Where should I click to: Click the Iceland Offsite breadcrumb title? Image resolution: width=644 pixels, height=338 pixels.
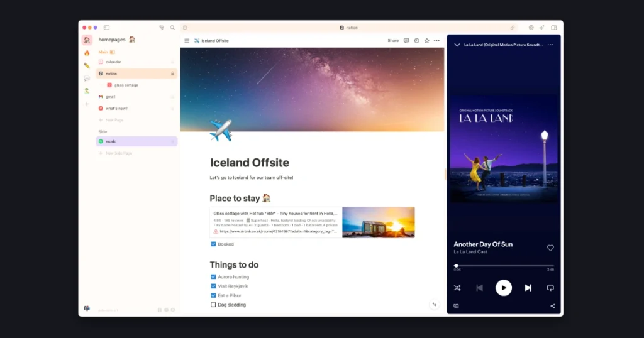[x=215, y=41]
